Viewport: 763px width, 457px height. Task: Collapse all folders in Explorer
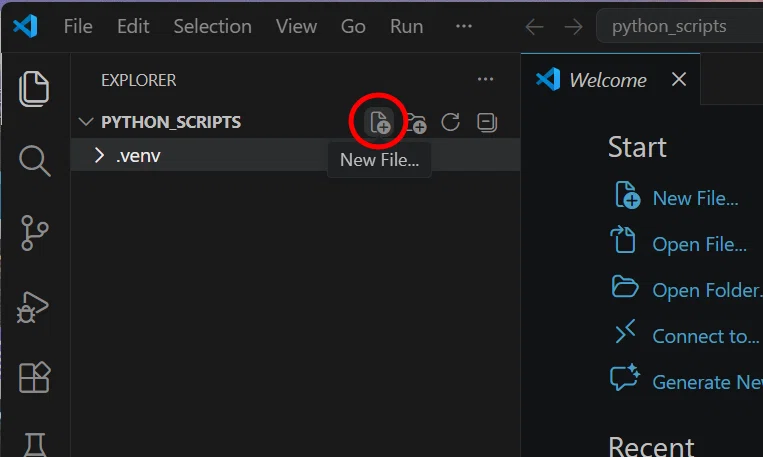click(x=487, y=122)
